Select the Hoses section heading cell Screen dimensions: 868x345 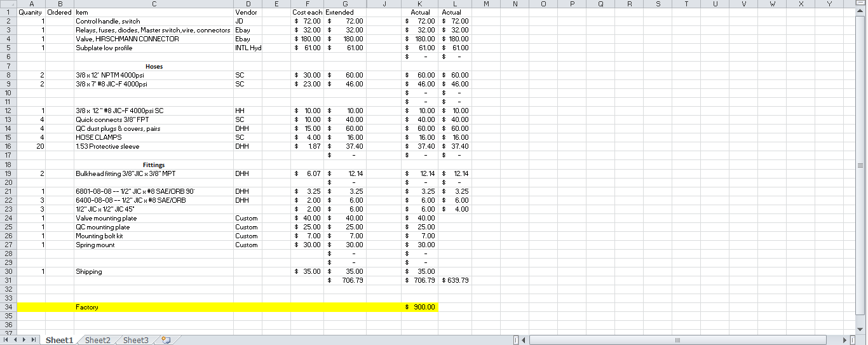(x=154, y=66)
